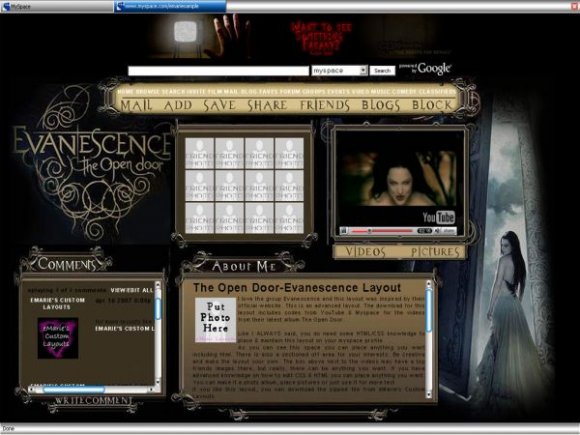580x435 pixels.
Task: Open the myspace search scope dropdown
Action: (339, 70)
